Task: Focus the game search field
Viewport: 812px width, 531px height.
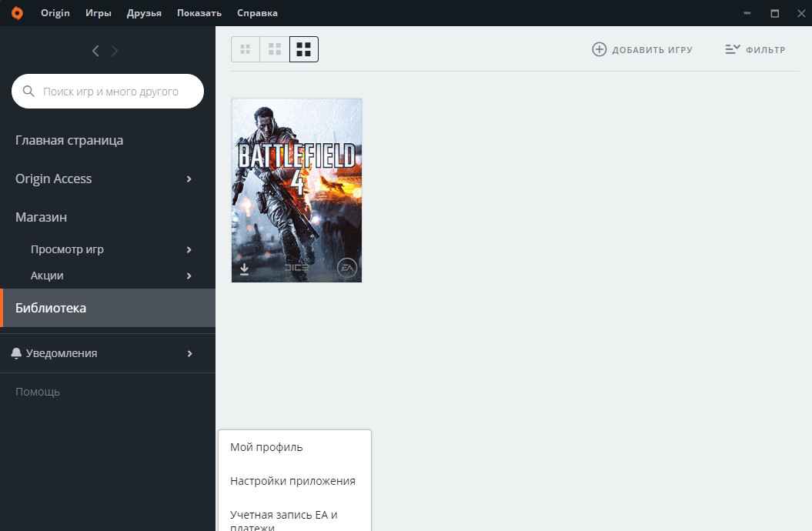Action: (108, 91)
